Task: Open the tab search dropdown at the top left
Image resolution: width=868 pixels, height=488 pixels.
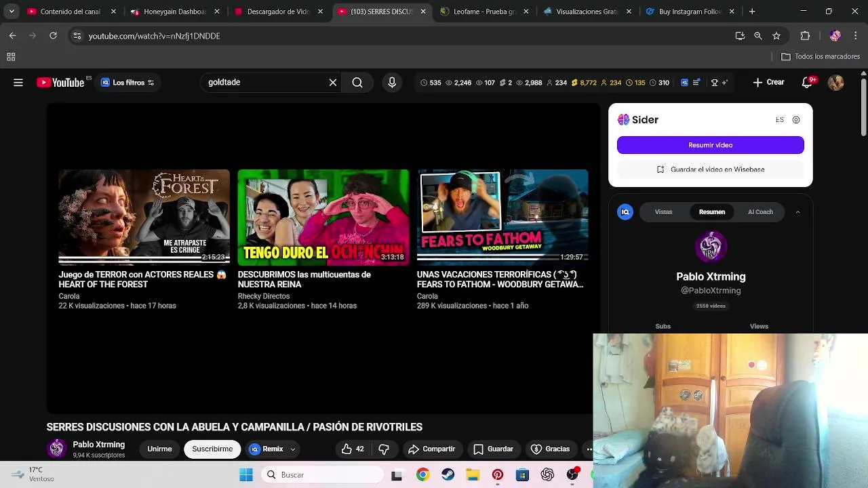Action: pos(12,12)
